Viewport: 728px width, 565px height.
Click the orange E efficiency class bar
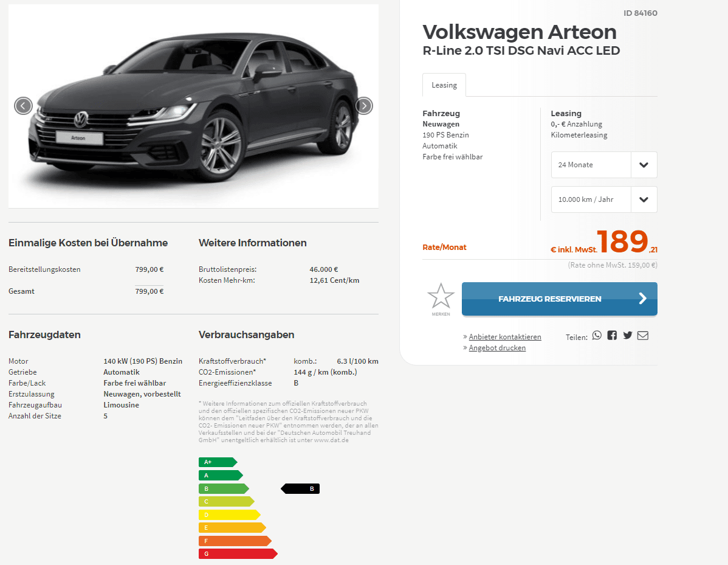pos(232,528)
